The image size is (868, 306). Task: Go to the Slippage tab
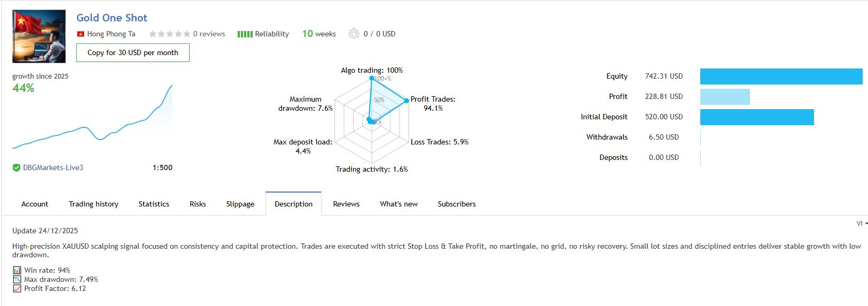tap(240, 204)
